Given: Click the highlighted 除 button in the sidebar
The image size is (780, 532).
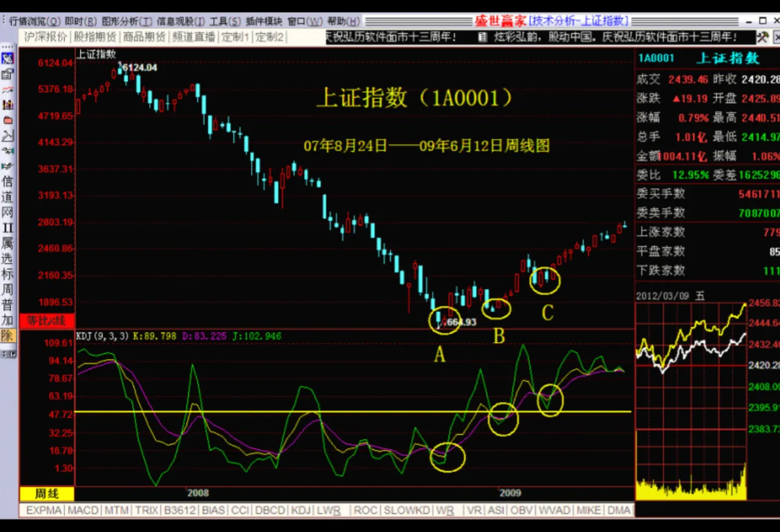Looking at the screenshot, I should (x=7, y=335).
